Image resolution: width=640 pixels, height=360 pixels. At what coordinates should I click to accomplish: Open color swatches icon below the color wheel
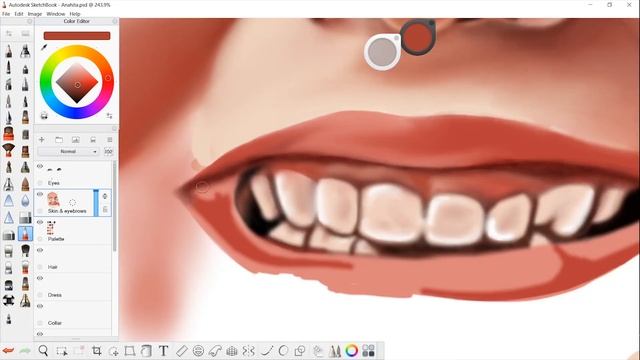coord(44,116)
